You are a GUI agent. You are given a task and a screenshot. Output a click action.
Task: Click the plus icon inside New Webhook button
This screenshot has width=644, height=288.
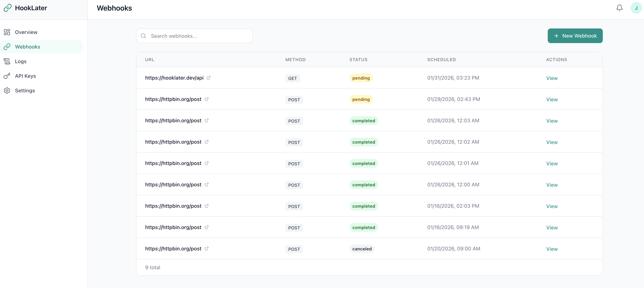click(x=556, y=36)
